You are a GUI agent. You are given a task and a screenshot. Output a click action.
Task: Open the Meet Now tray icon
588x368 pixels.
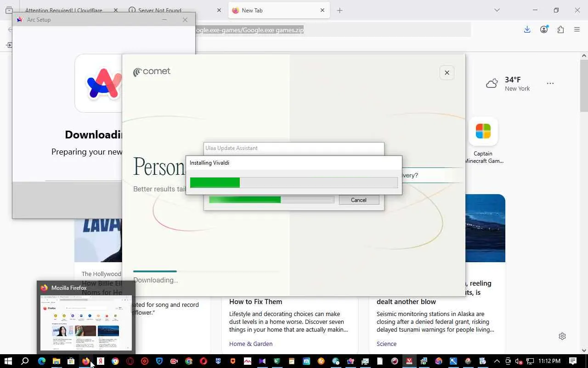click(508, 361)
